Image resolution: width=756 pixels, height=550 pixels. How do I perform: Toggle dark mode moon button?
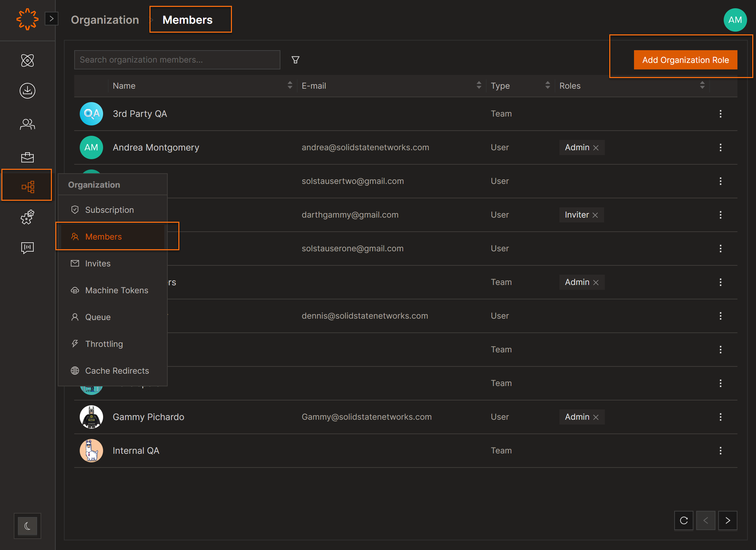point(27,526)
